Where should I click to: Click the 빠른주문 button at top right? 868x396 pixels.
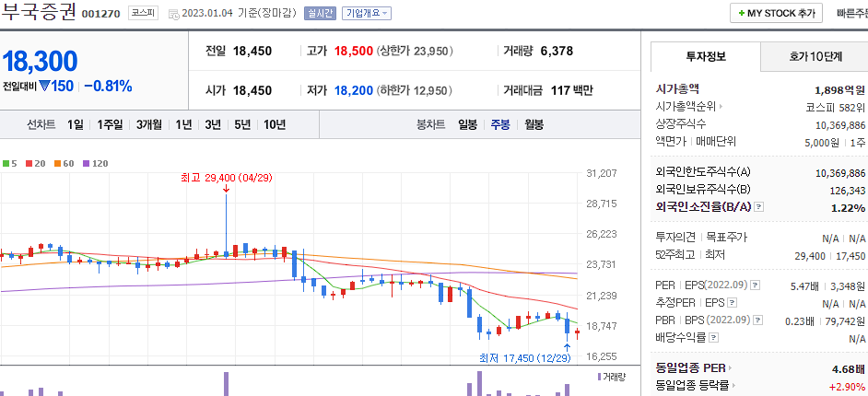click(852, 13)
